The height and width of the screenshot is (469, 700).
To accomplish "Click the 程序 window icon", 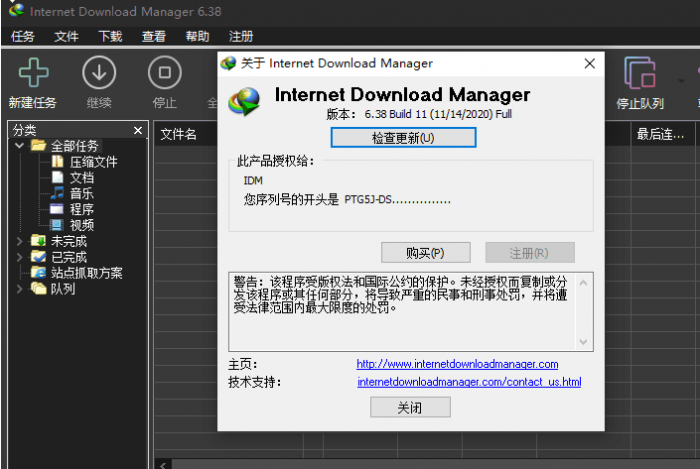I will point(57,208).
